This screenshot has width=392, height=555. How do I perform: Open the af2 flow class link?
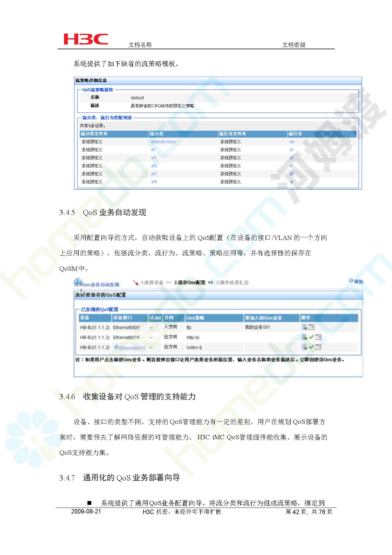(154, 166)
